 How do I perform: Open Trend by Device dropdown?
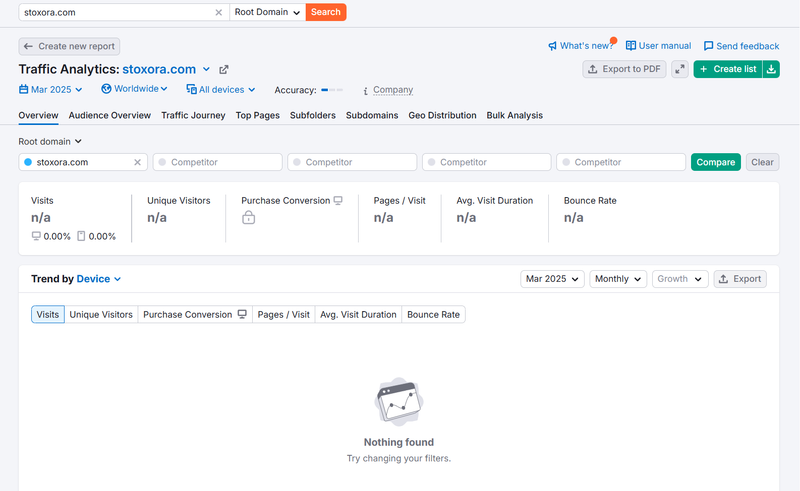tap(99, 279)
